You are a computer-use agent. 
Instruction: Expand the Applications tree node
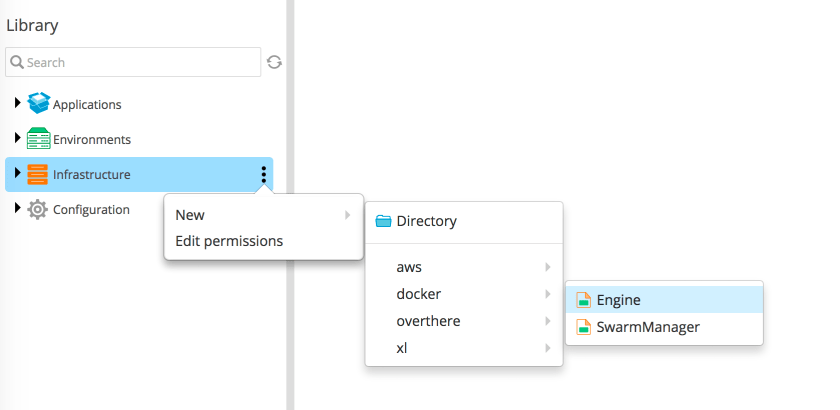point(17,103)
